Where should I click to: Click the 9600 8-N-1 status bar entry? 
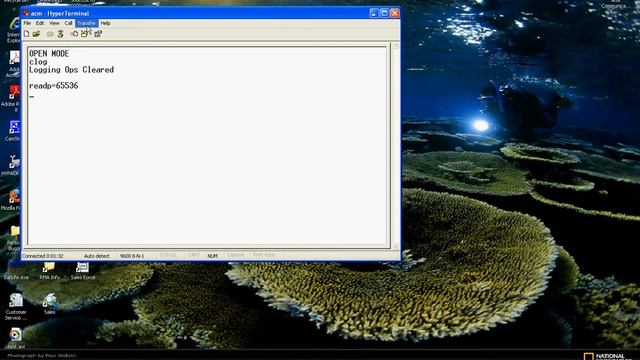tap(132, 256)
